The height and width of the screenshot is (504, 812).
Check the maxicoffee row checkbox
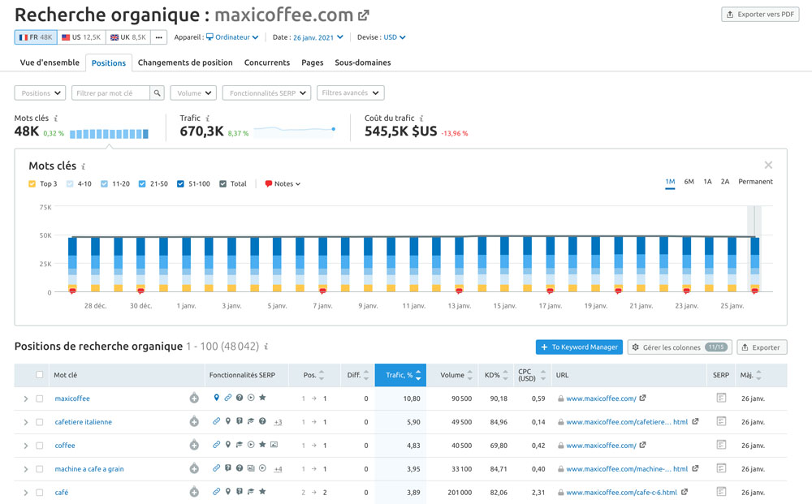pos(39,398)
